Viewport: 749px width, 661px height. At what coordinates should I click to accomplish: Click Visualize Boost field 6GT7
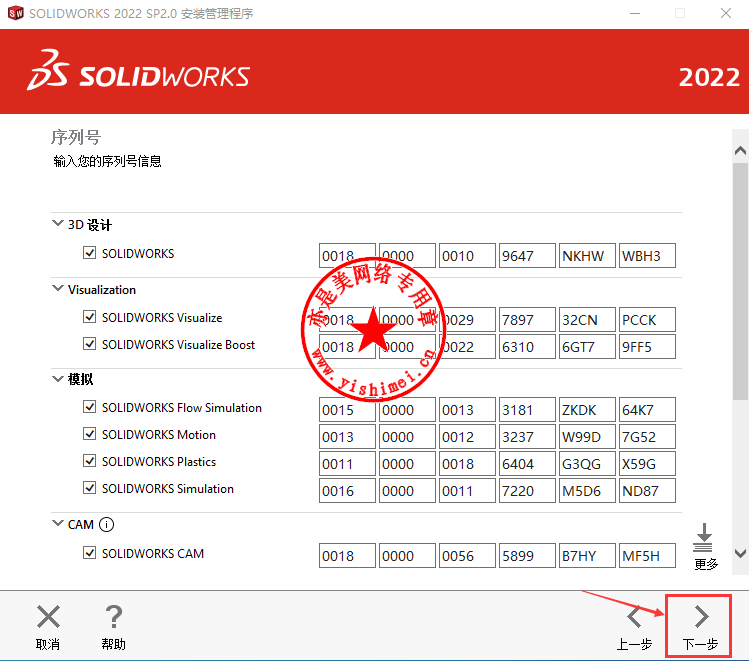[587, 347]
